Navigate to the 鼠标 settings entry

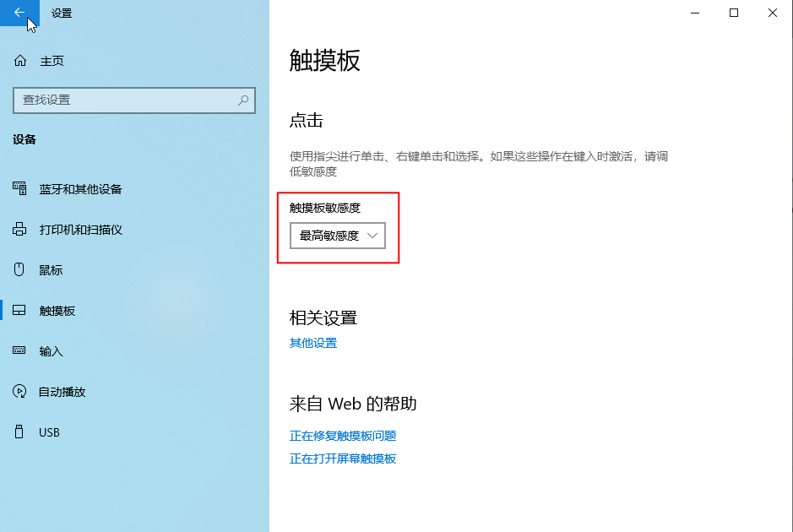[51, 270]
